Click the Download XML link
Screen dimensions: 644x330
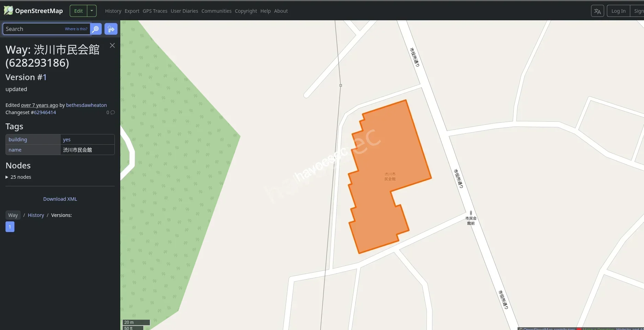tap(60, 199)
